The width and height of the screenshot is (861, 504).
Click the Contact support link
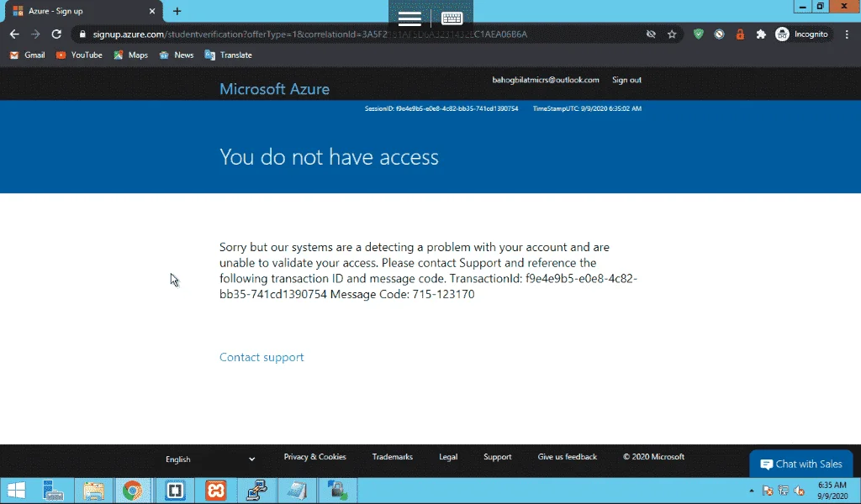tap(261, 357)
